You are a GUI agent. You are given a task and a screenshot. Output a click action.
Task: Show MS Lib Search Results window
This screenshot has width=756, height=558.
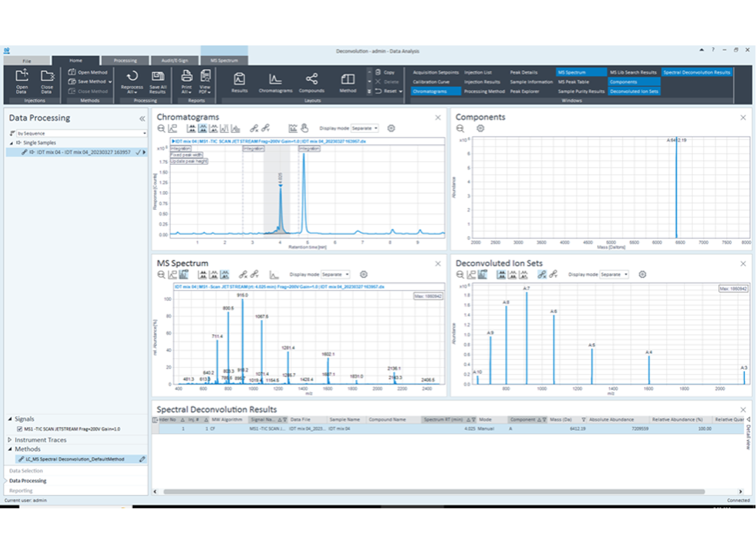click(x=633, y=72)
